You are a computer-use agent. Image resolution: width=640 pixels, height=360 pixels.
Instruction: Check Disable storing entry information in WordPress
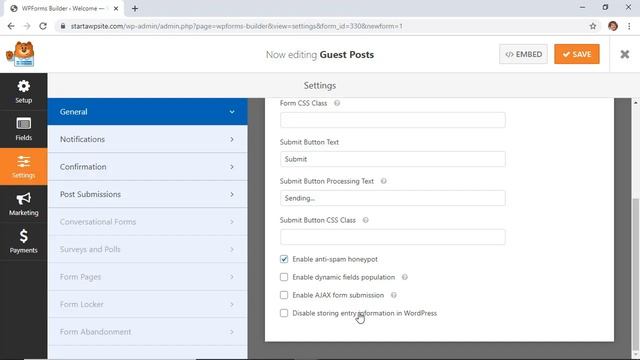tap(284, 313)
